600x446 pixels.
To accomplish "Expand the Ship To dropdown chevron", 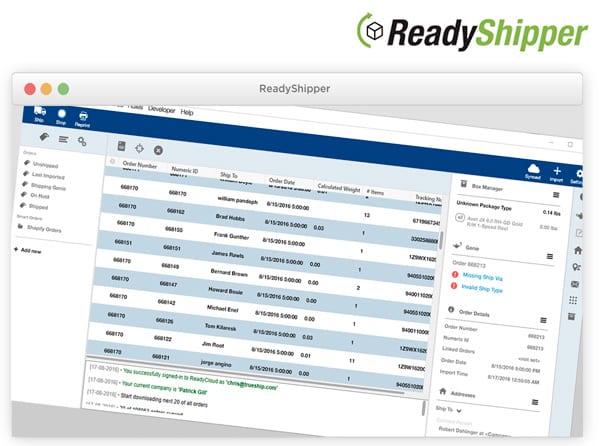I will click(x=459, y=411).
